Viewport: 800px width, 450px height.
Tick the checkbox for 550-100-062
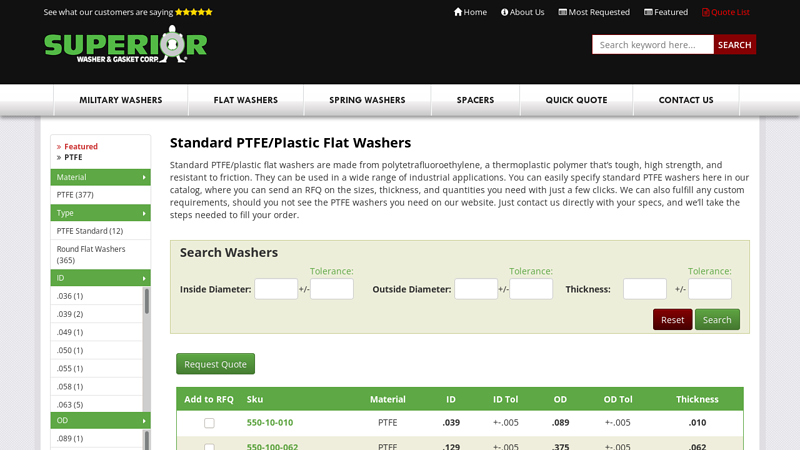tap(209, 447)
